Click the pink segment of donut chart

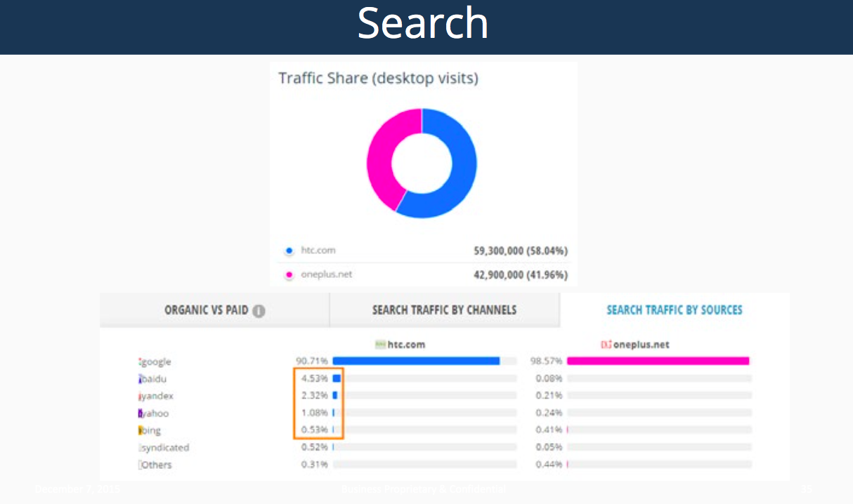381,151
